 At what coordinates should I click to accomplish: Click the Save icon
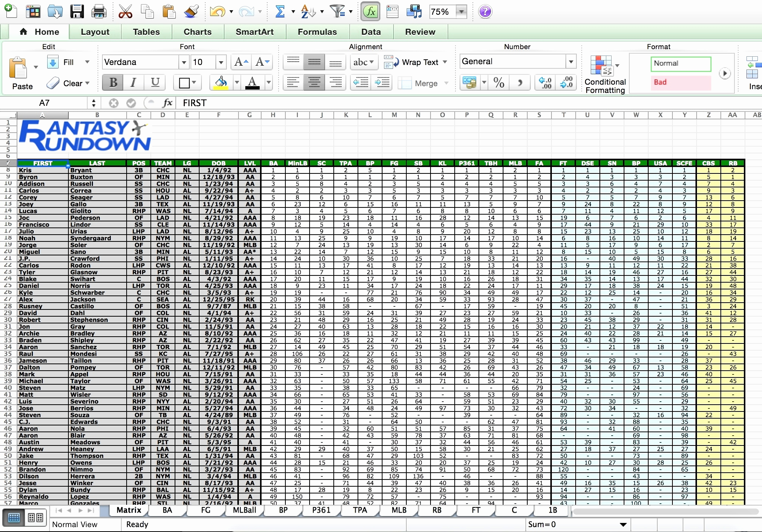click(77, 11)
